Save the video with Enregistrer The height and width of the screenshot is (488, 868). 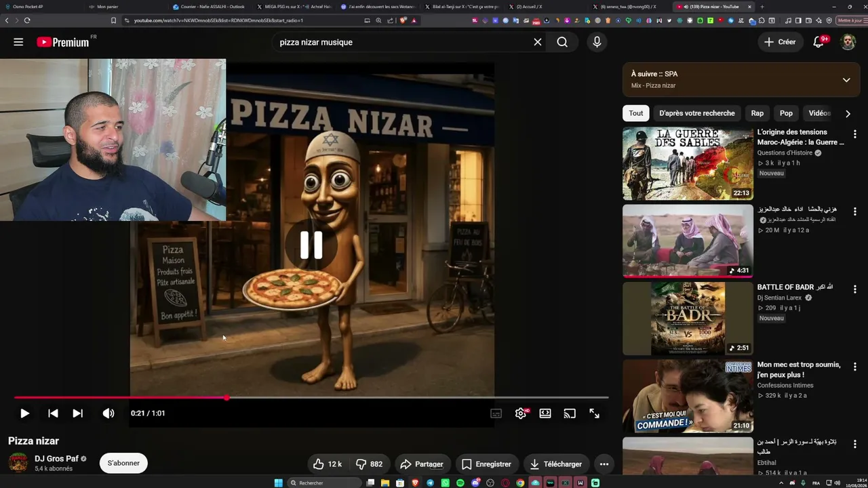click(486, 464)
